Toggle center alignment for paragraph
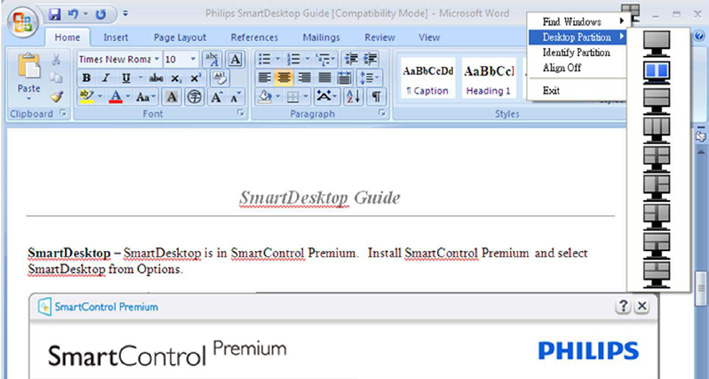The image size is (709, 379). click(284, 78)
